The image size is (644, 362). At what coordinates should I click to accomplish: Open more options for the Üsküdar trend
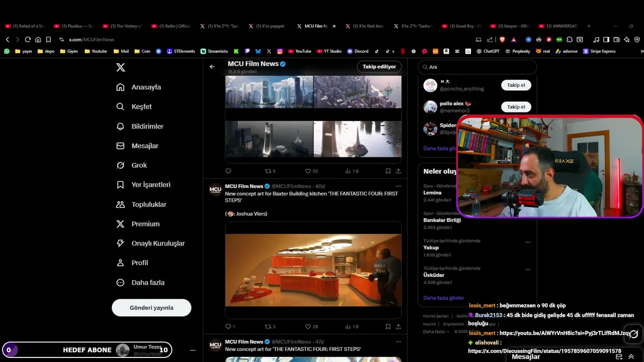(528, 269)
